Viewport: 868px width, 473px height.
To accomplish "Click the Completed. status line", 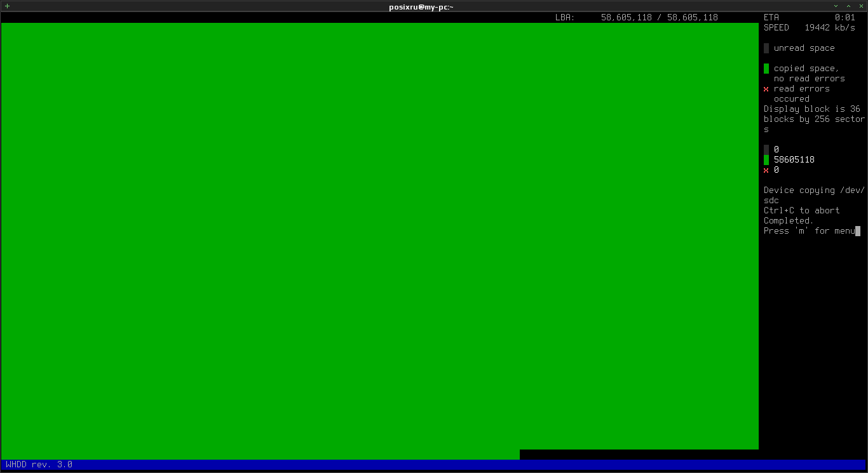I will [789, 221].
